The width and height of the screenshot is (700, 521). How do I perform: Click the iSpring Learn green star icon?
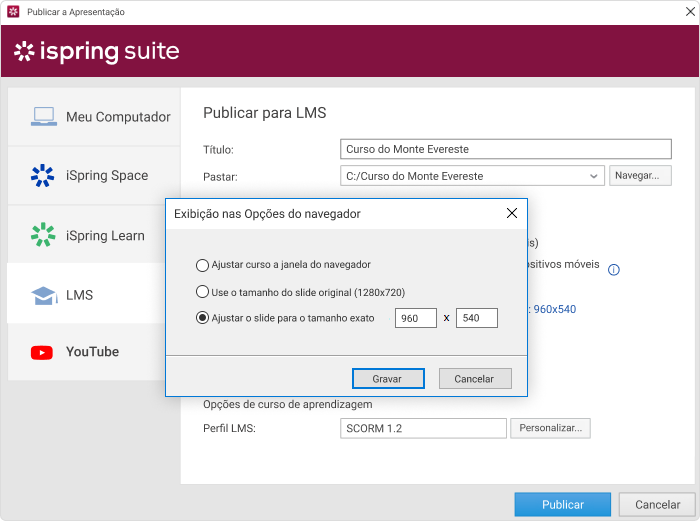click(x=43, y=235)
